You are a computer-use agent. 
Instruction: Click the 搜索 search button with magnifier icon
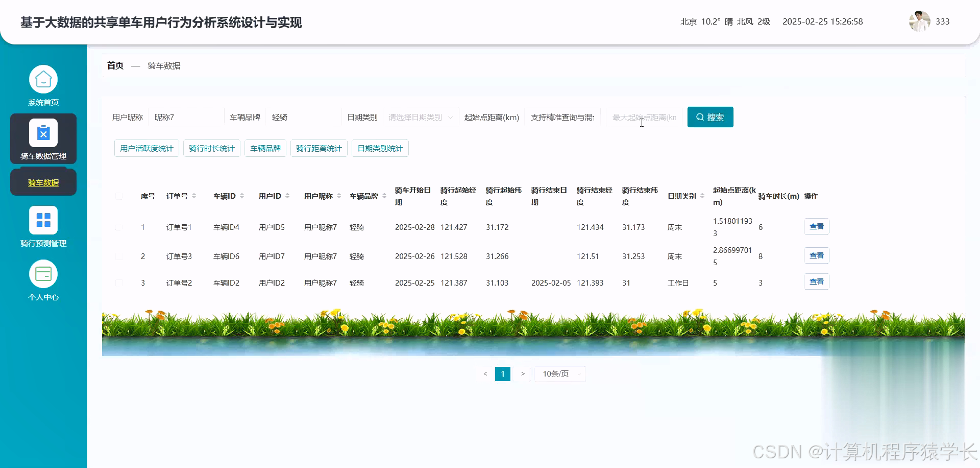coord(710,117)
